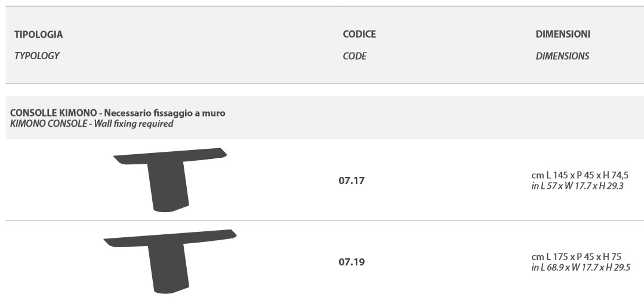Click the italic TYPOLOGY header label

pos(37,56)
